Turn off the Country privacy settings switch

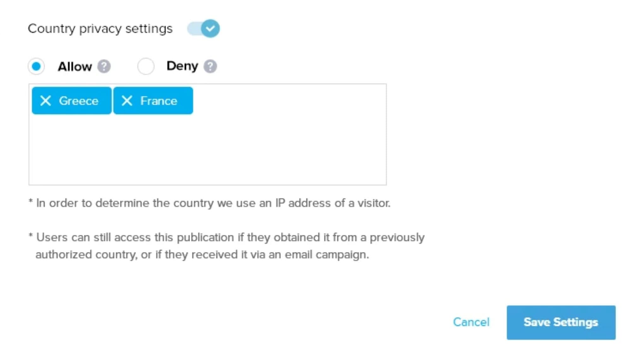click(x=203, y=28)
